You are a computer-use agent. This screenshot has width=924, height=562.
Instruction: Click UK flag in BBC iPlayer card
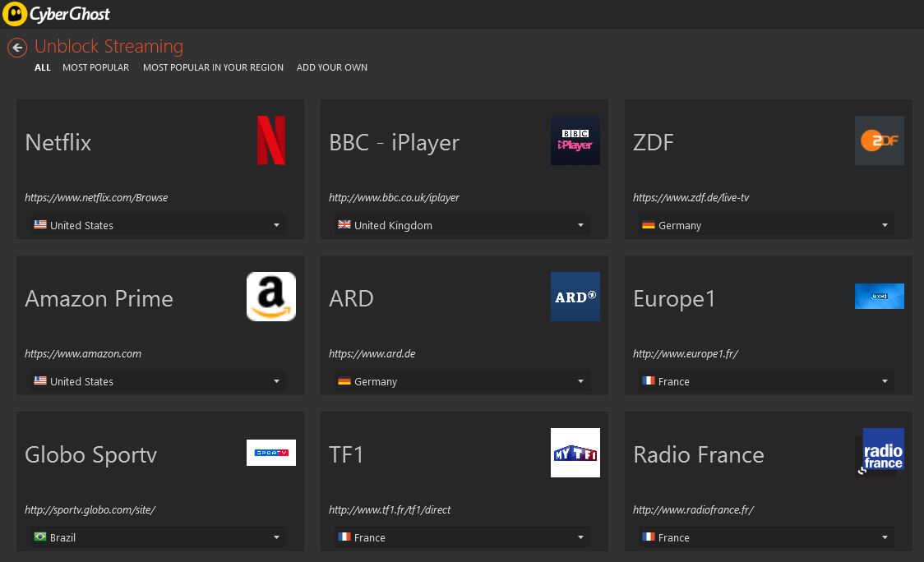point(344,224)
